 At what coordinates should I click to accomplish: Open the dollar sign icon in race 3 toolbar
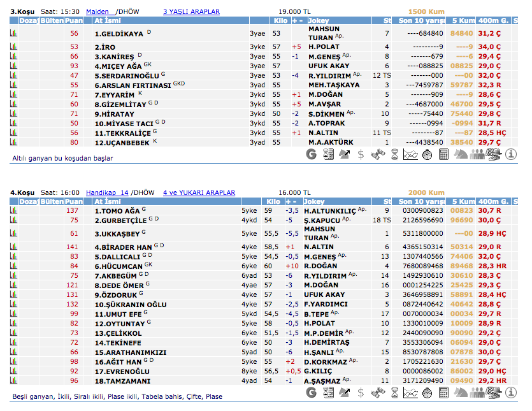point(361,154)
